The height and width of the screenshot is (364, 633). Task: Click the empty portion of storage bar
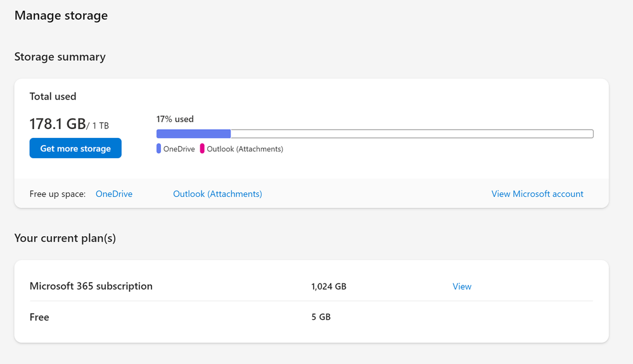(412, 134)
